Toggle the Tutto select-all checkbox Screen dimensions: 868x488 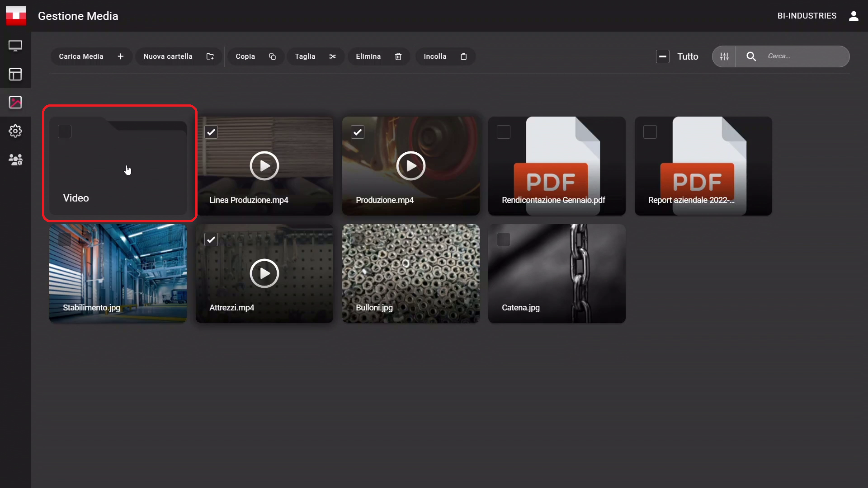pos(663,56)
